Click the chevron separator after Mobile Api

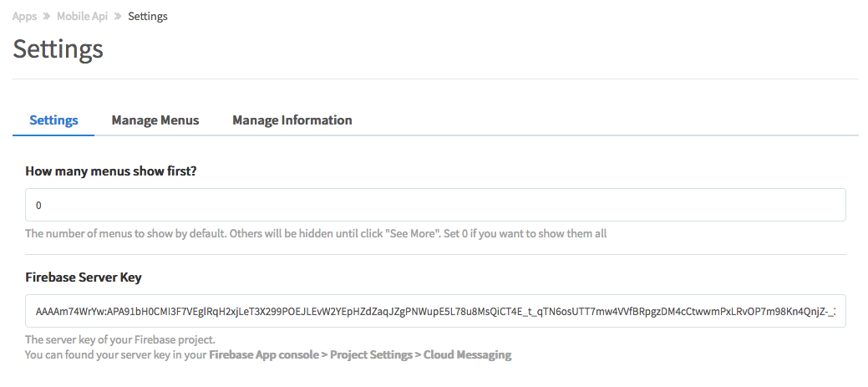click(118, 17)
